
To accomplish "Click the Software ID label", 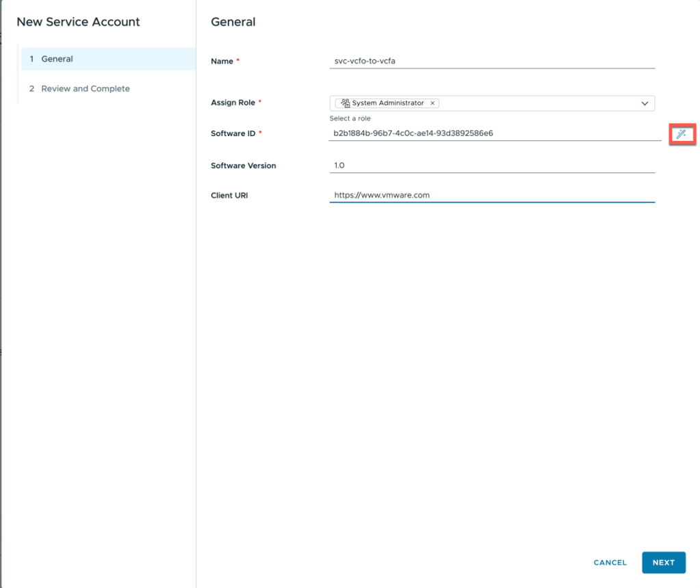I will tap(233, 133).
